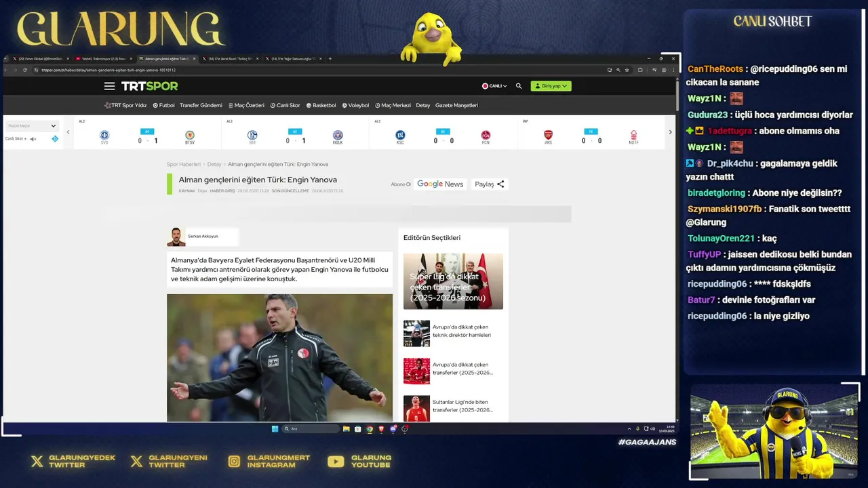Image resolution: width=868 pixels, height=488 pixels.
Task: Open the Giriş yap login dropdown
Action: click(551, 86)
